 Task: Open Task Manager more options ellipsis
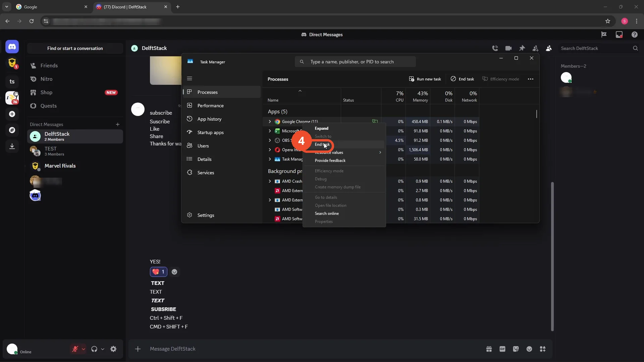point(531,79)
